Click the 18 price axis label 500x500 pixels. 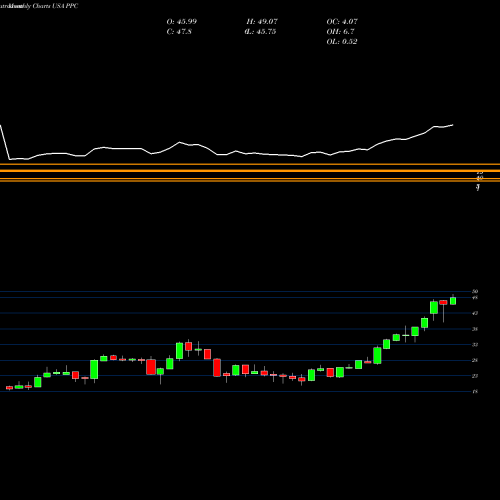click(475, 392)
